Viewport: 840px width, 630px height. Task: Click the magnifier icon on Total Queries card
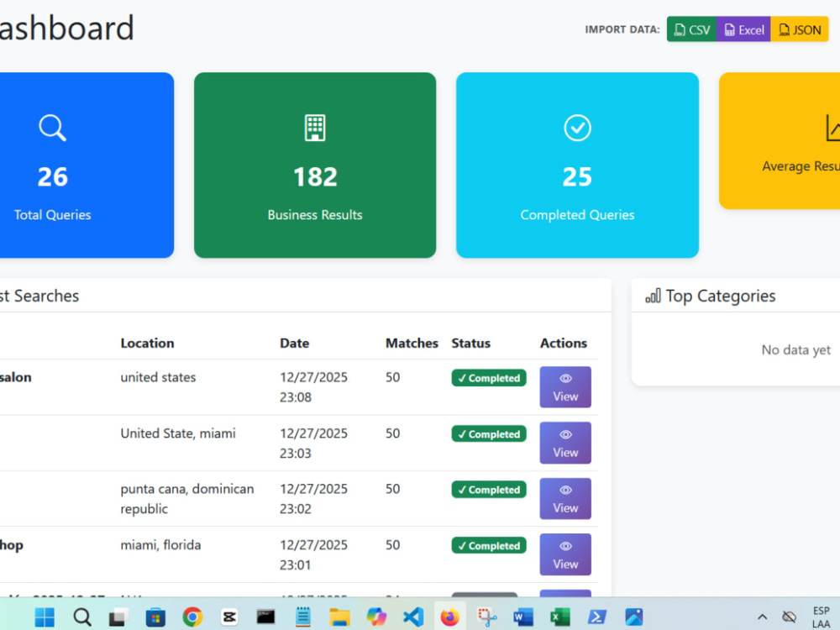pyautogui.click(x=52, y=128)
